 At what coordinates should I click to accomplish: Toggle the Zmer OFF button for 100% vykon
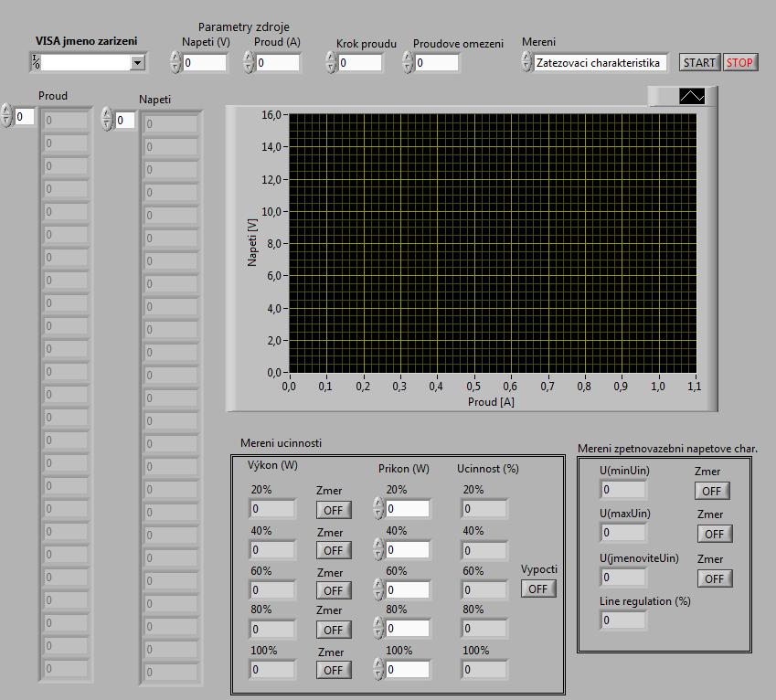(334, 670)
